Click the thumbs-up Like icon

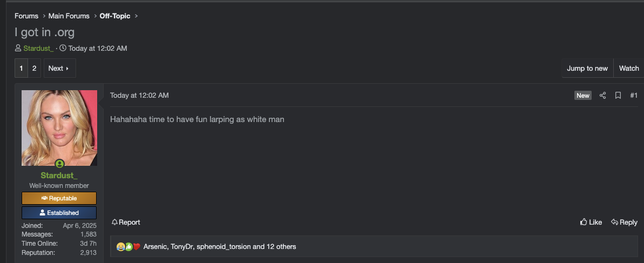pyautogui.click(x=583, y=222)
